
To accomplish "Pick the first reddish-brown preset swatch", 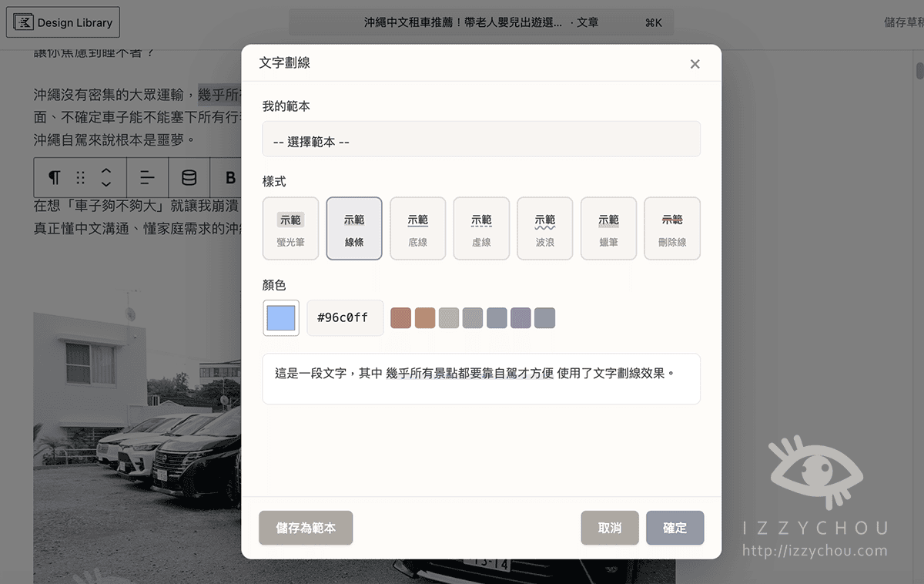I will (x=400, y=317).
